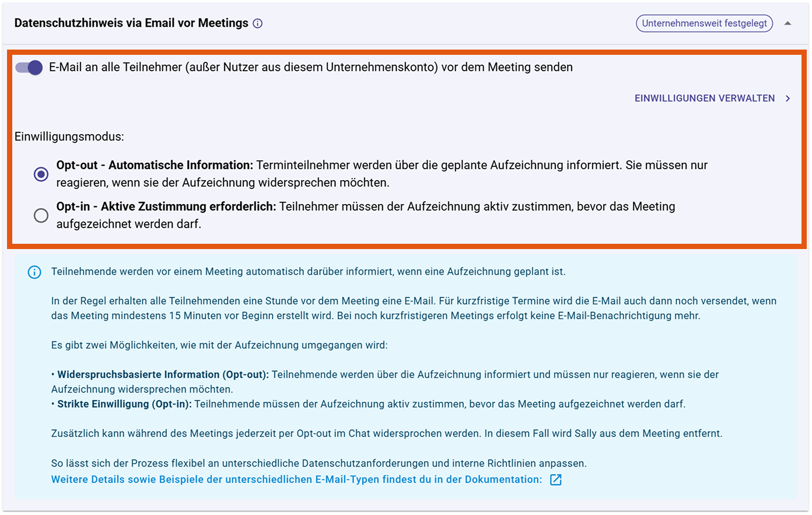Click the Strikte Einwilligung (Opt-in) bullet
This screenshot has width=812, height=515.
124,404
